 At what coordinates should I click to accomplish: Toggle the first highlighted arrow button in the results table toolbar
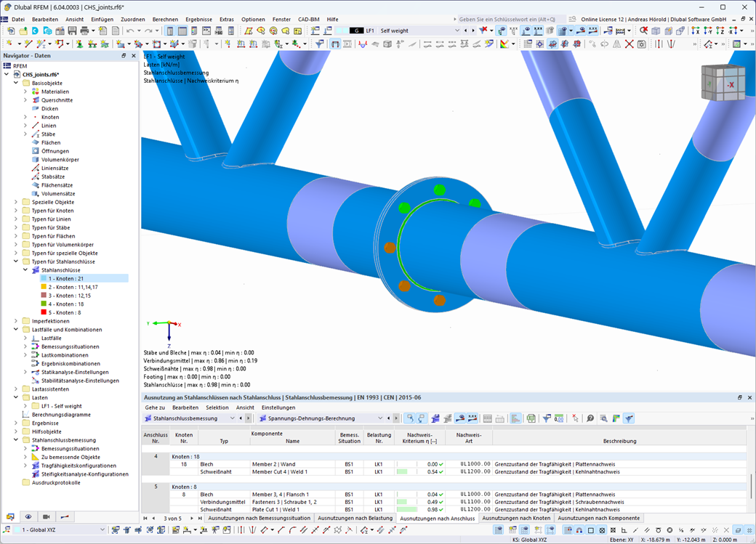pyautogui.click(x=409, y=418)
